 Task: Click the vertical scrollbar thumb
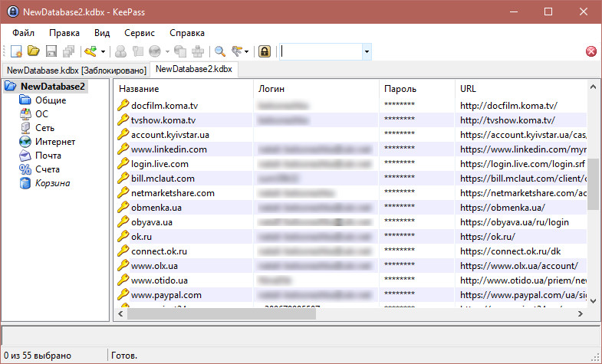(x=593, y=185)
